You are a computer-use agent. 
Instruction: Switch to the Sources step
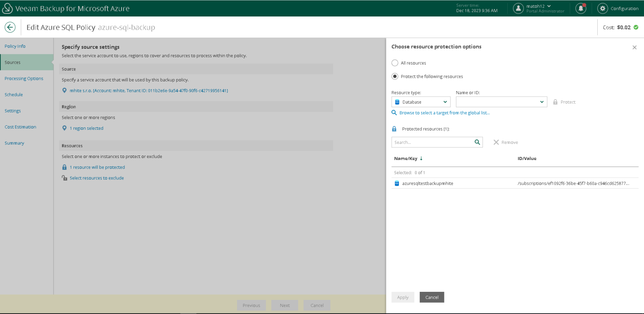27,62
